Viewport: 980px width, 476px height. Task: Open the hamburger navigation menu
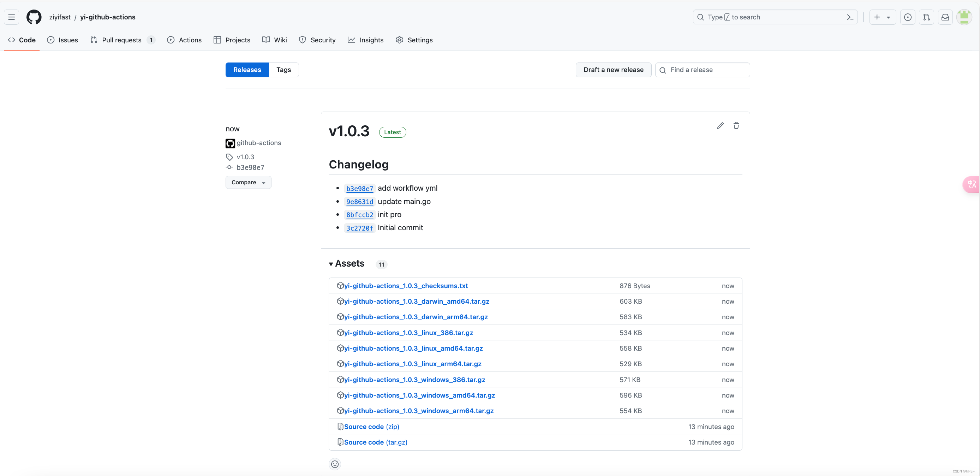(11, 17)
